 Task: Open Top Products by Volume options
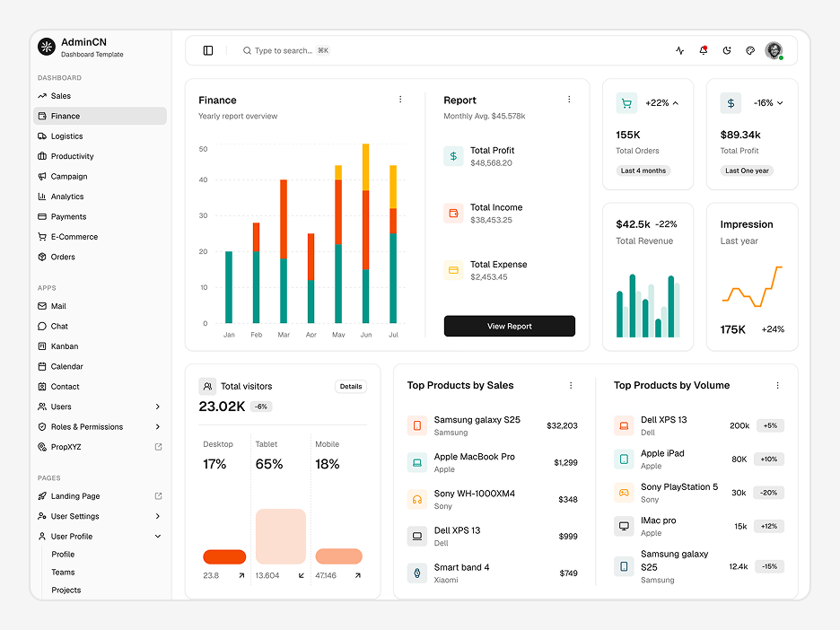(777, 385)
